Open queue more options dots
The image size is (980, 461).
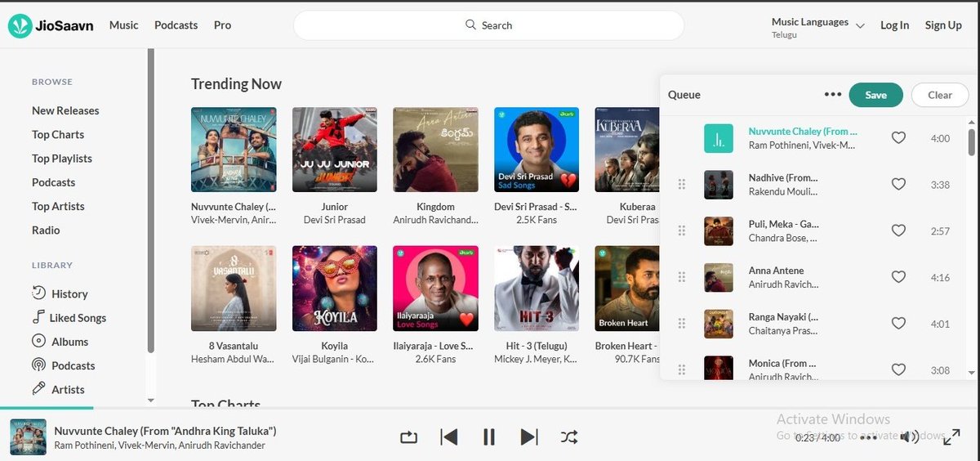tap(833, 95)
